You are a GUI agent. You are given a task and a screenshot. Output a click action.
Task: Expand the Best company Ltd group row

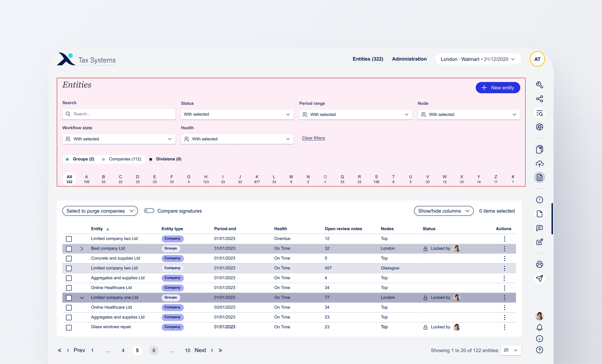click(82, 248)
